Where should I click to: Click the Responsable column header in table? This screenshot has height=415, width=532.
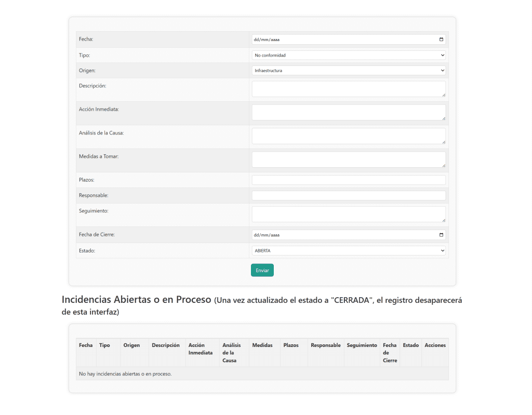click(325, 345)
